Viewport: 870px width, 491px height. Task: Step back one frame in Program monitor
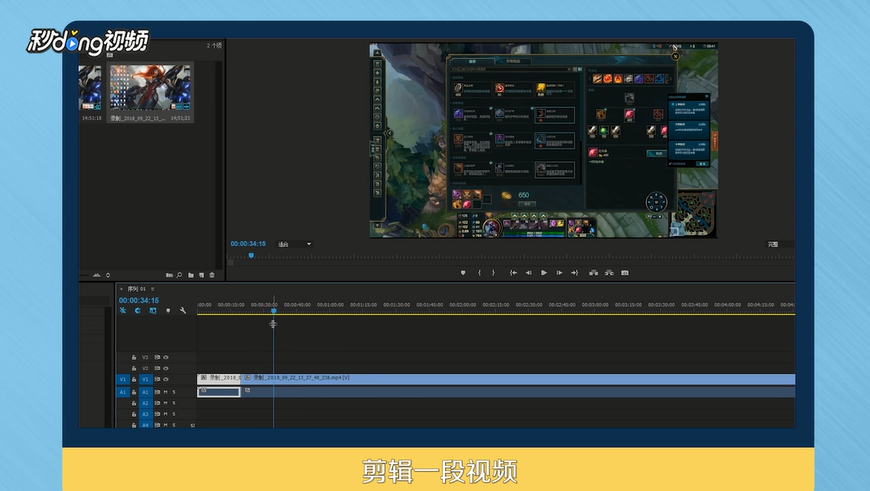tap(528, 272)
